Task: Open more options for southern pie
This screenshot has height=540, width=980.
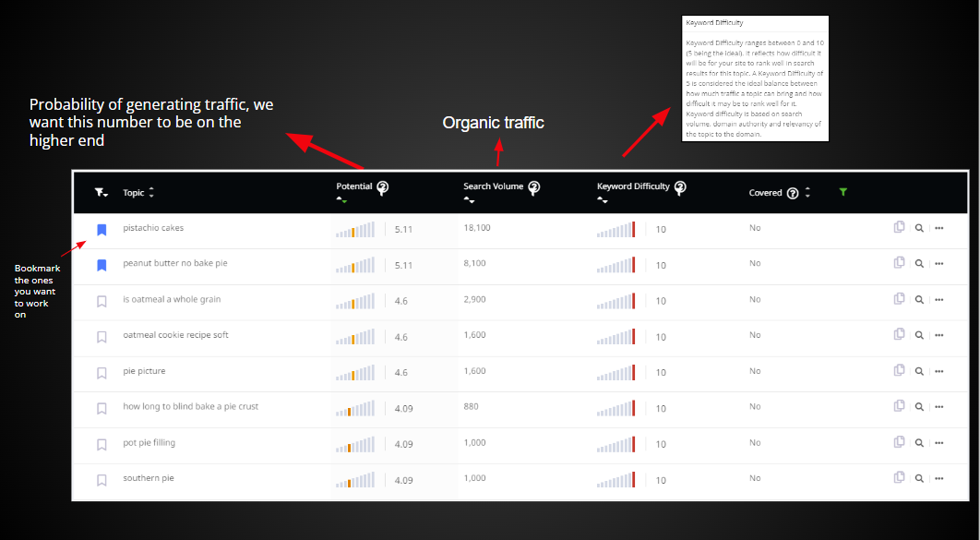Action: coord(938,478)
